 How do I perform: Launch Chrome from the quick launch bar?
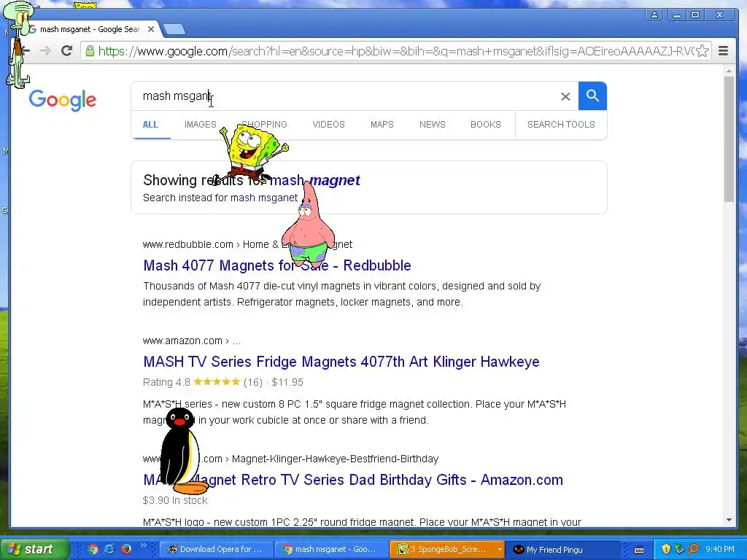pyautogui.click(x=93, y=549)
